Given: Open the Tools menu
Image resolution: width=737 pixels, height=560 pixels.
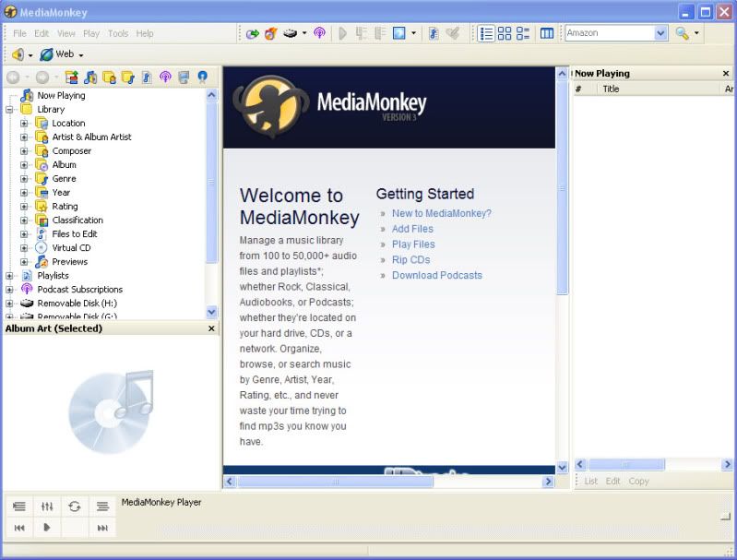Looking at the screenshot, I should [118, 33].
